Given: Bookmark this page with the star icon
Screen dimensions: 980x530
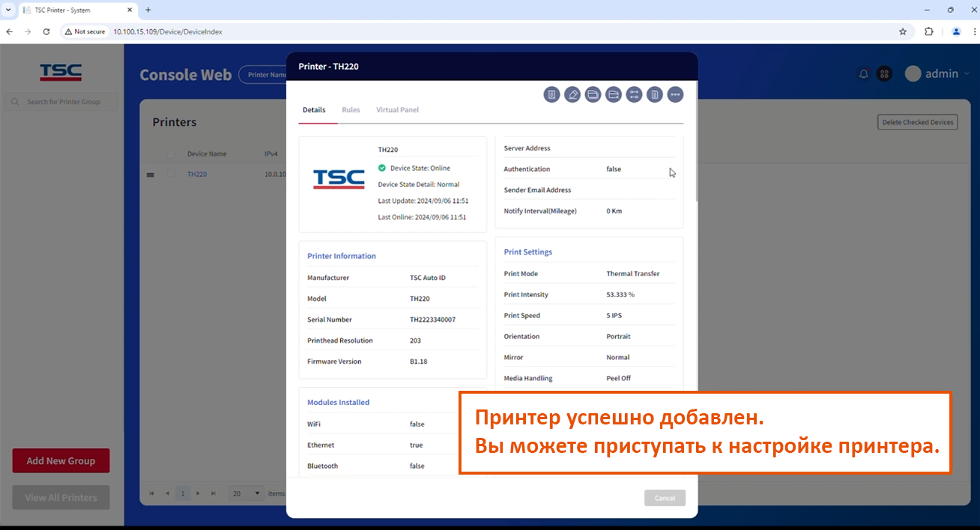Looking at the screenshot, I should (903, 31).
